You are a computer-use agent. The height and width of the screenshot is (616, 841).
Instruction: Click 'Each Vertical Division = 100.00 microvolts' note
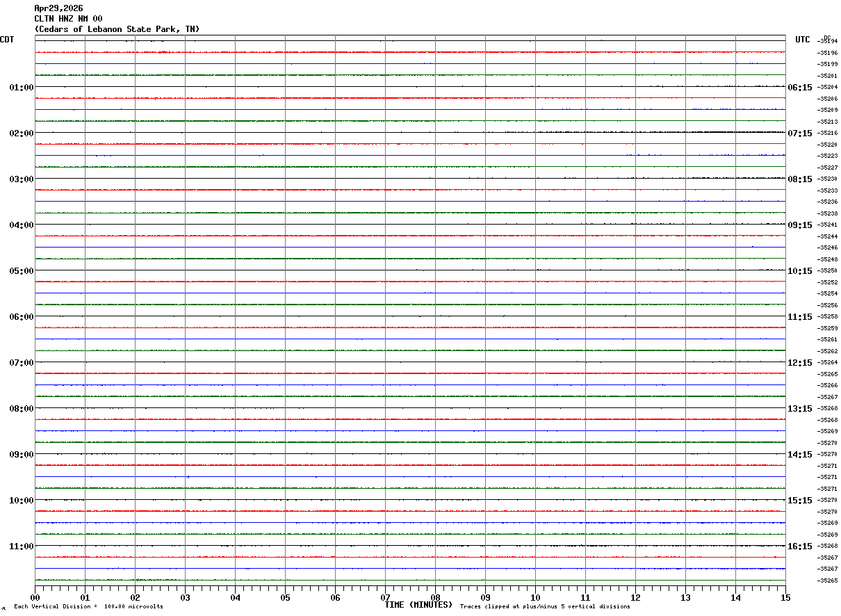click(x=89, y=607)
